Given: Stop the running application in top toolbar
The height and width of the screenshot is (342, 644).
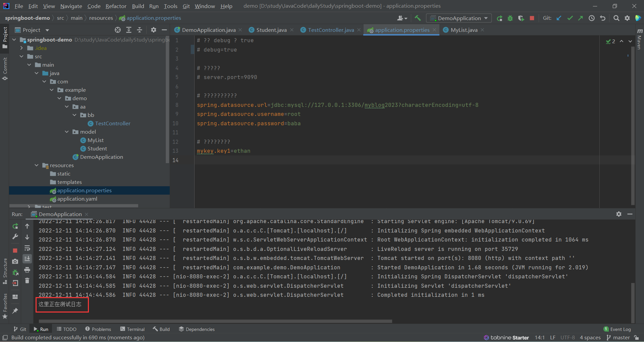Looking at the screenshot, I should point(532,18).
